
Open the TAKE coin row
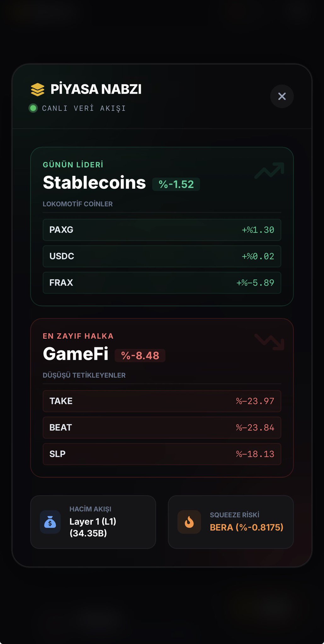point(162,401)
